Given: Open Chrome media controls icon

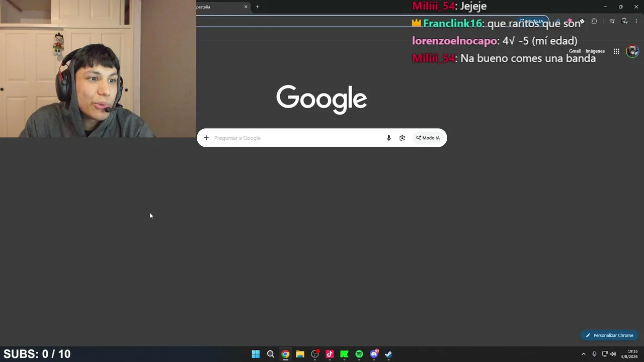Looking at the screenshot, I should (x=612, y=21).
